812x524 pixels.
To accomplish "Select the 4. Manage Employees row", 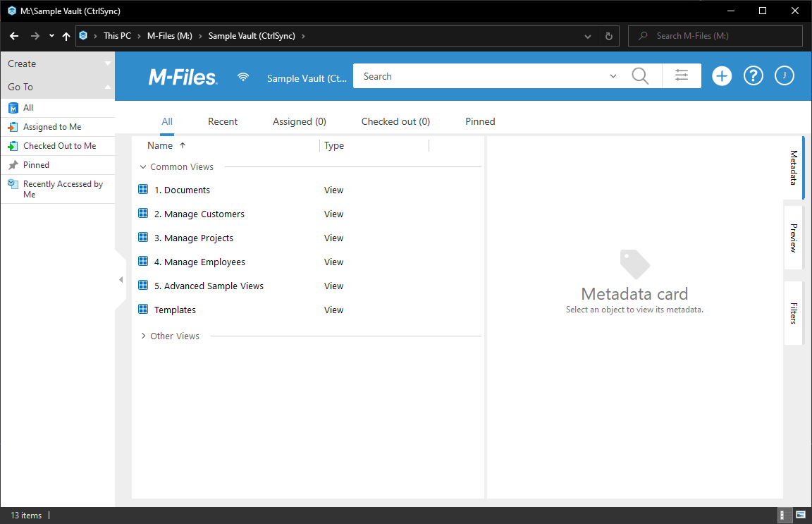I will click(x=307, y=261).
